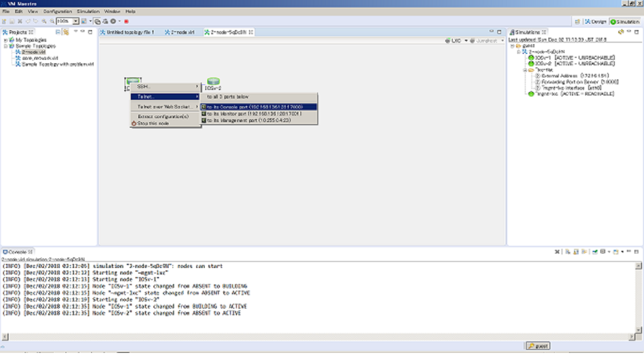Minimize the Simulations panel
The image size is (644, 362).
[629, 32]
